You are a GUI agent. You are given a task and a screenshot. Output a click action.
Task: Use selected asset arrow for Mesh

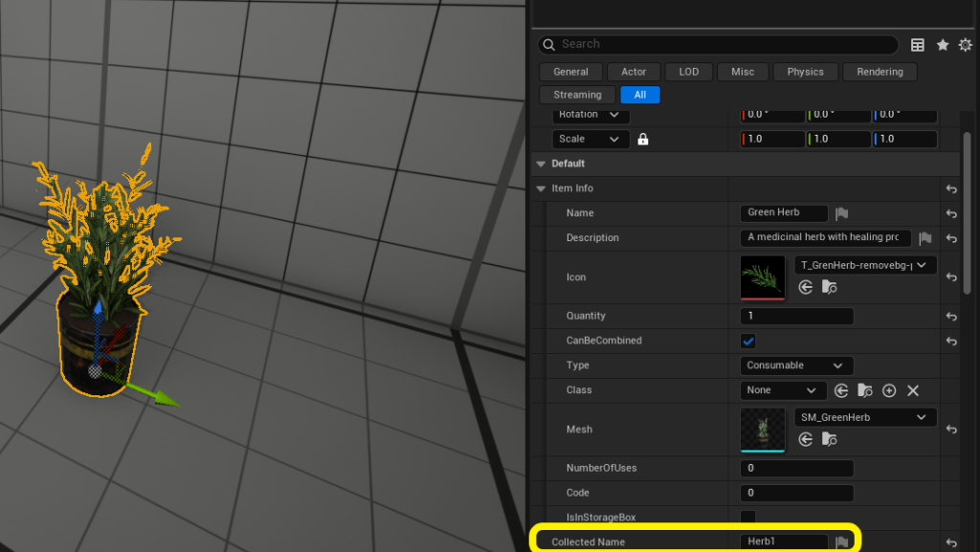pos(806,439)
